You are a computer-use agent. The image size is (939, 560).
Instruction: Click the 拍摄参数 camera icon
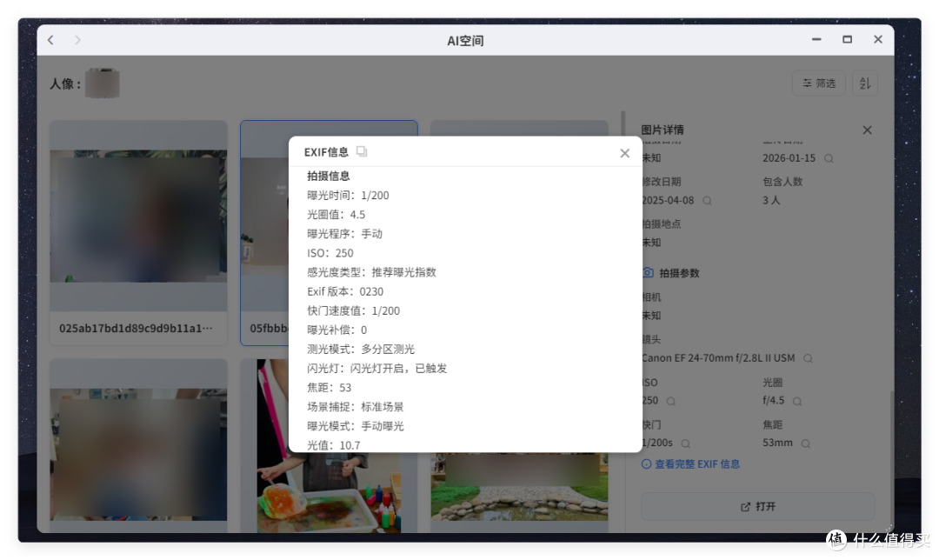click(648, 272)
